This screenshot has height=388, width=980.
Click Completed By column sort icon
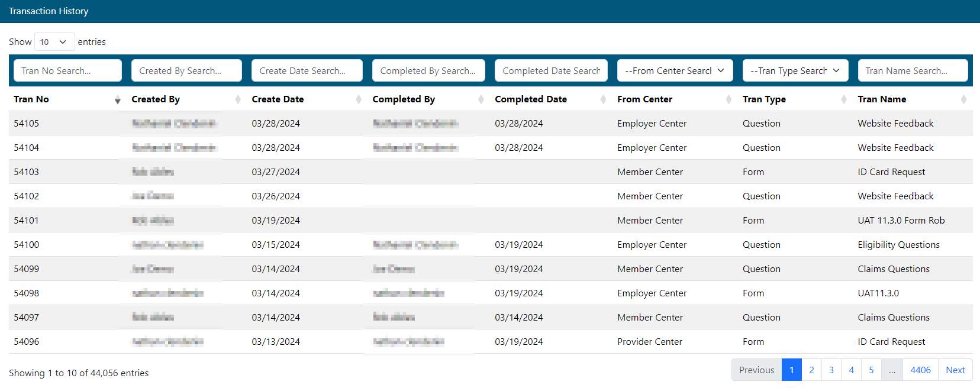coord(481,99)
